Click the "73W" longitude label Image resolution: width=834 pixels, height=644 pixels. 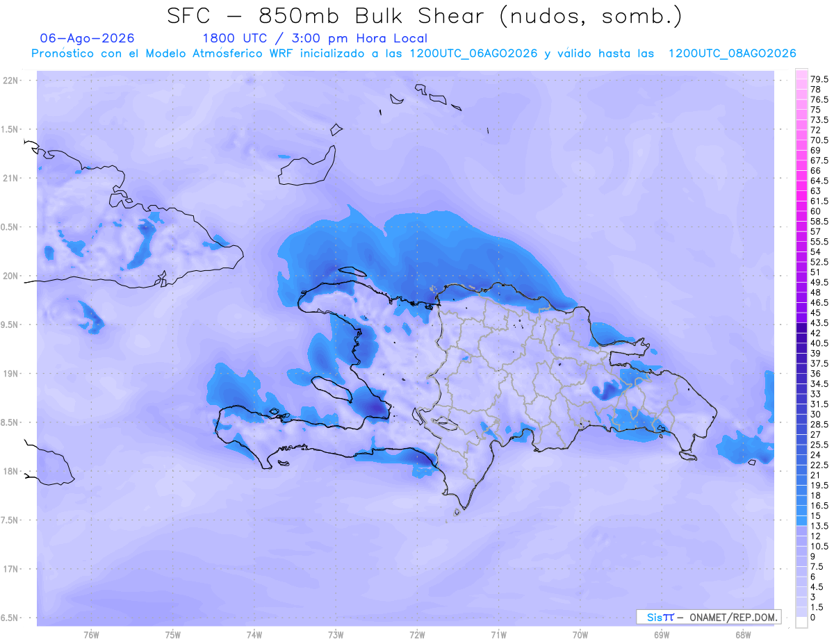336,635
